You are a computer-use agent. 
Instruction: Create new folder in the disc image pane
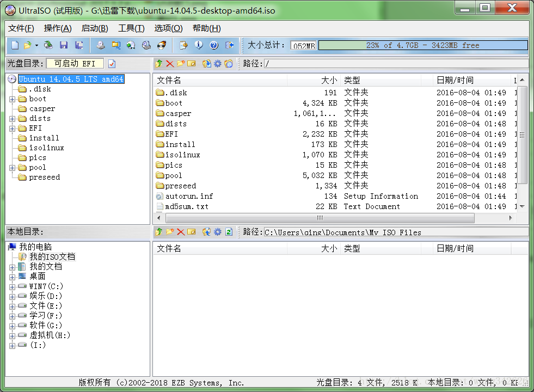pyautogui.click(x=181, y=64)
